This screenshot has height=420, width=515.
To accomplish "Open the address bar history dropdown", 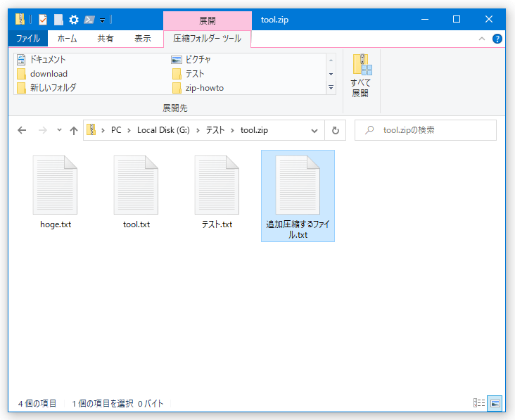I will (x=314, y=131).
